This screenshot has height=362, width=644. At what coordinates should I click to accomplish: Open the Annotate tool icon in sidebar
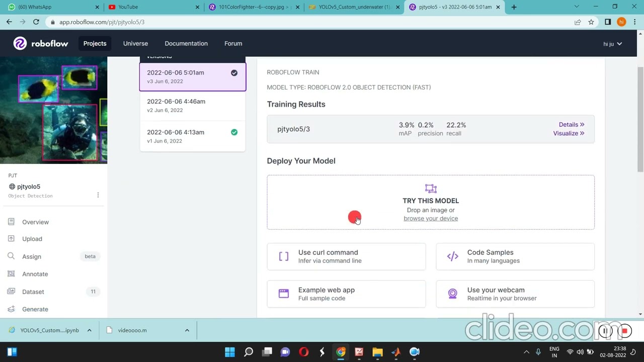point(11,274)
